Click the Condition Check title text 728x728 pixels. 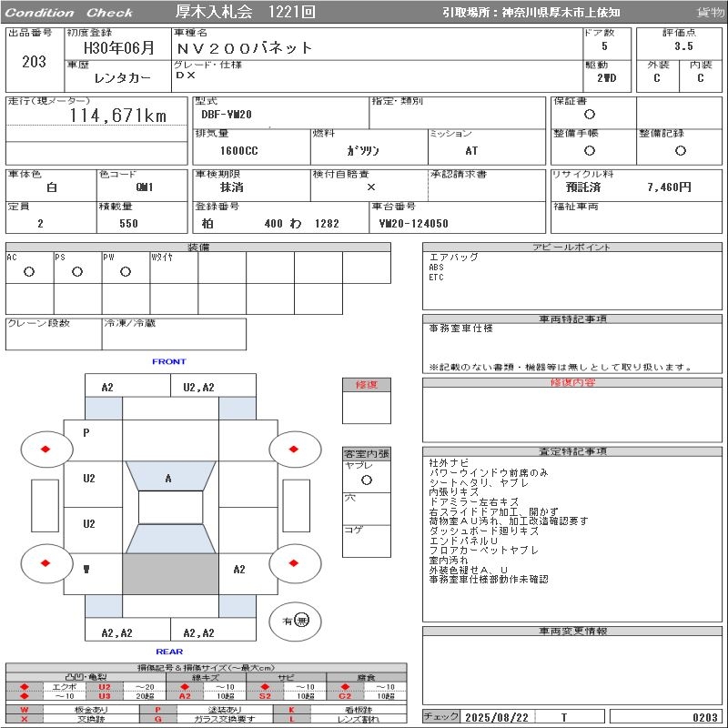click(69, 13)
